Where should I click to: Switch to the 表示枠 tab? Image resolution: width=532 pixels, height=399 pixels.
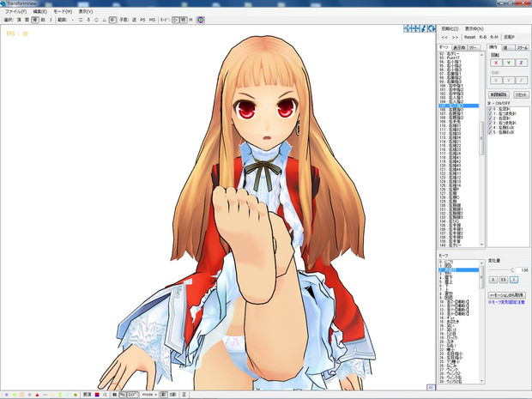[x=459, y=47]
